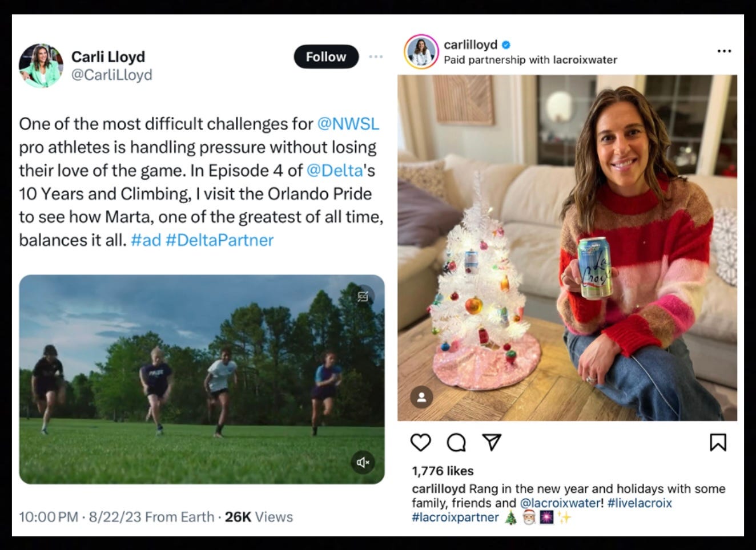
Task: Save post with bookmark icon
Action: [718, 442]
